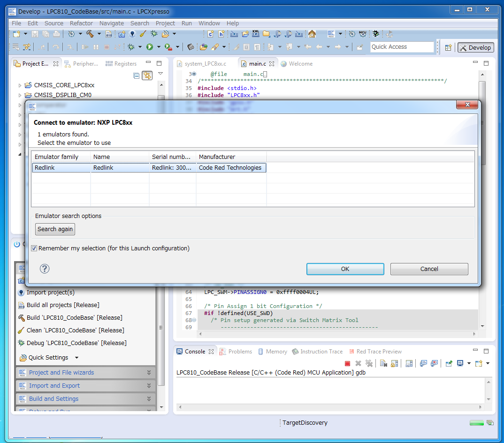Open the Window menu

tap(209, 23)
